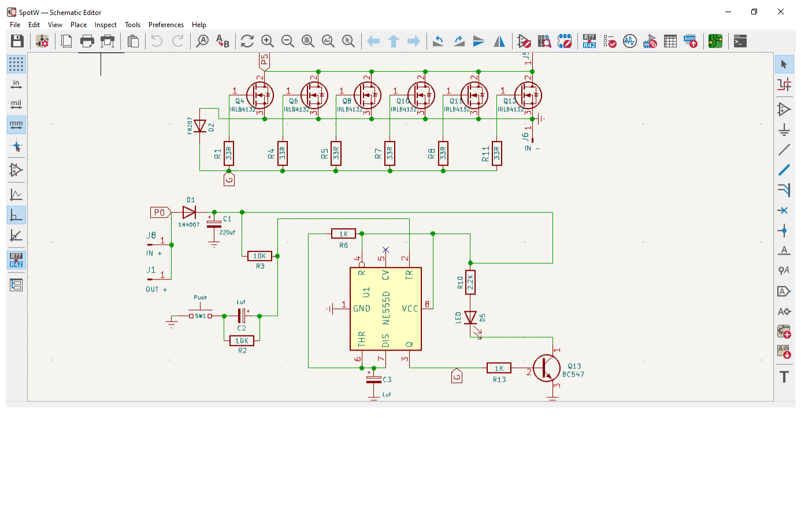Open the Inspect menu
Image resolution: width=801 pixels, height=532 pixels.
pos(106,25)
